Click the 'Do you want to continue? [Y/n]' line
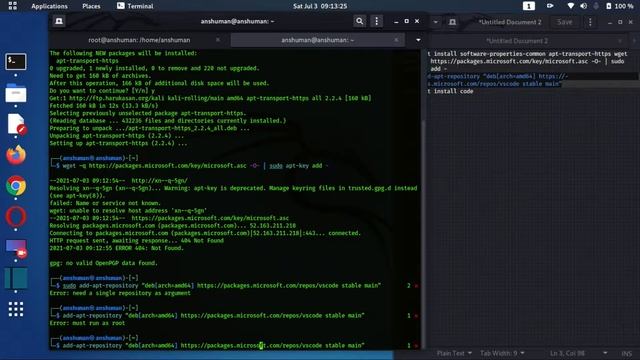640x360 pixels. click(x=102, y=91)
